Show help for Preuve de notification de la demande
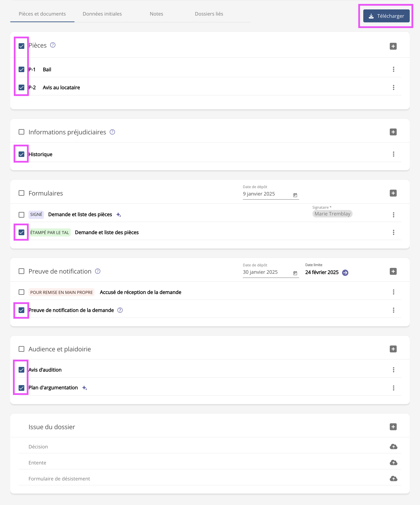The height and width of the screenshot is (505, 420). click(120, 310)
